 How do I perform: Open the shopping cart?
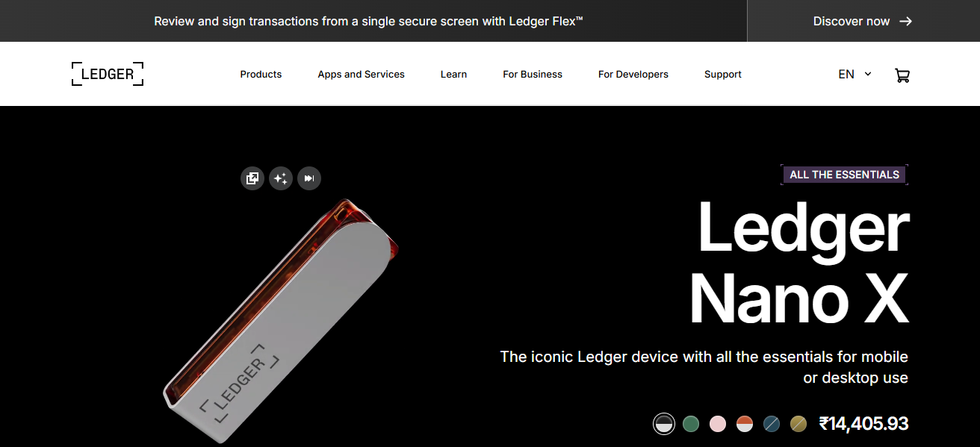902,75
